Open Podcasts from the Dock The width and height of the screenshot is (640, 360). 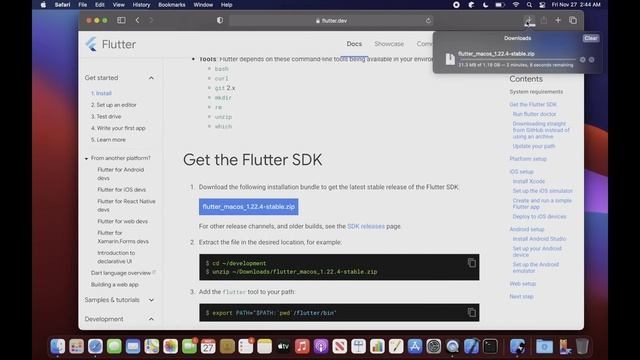pyautogui.click(x=321, y=347)
